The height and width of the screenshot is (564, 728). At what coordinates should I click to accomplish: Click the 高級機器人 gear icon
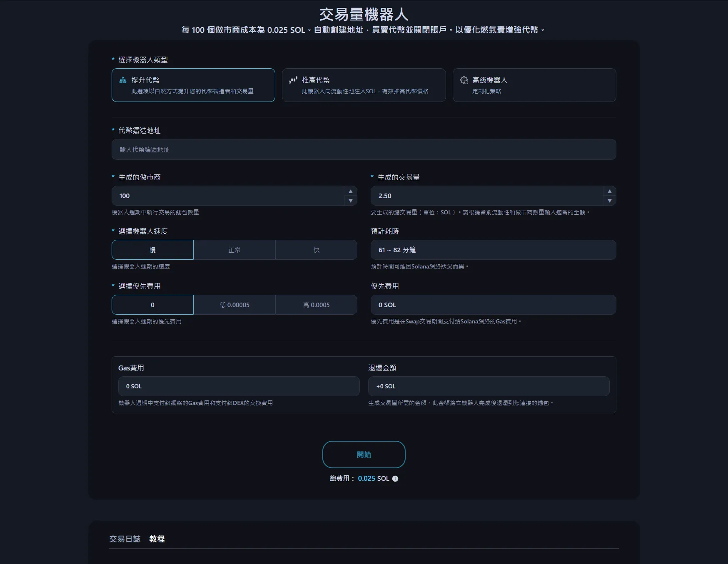(464, 80)
